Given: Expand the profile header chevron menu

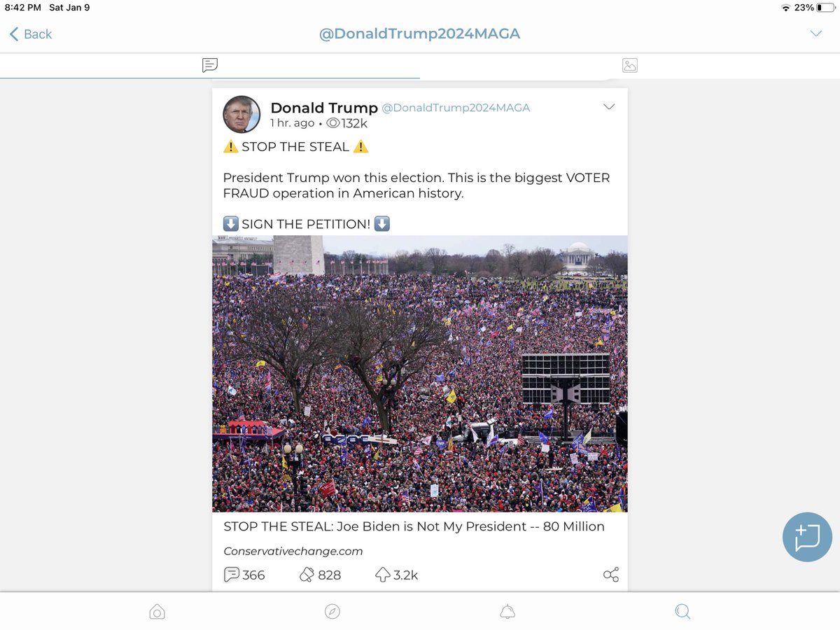Looking at the screenshot, I should [x=815, y=34].
